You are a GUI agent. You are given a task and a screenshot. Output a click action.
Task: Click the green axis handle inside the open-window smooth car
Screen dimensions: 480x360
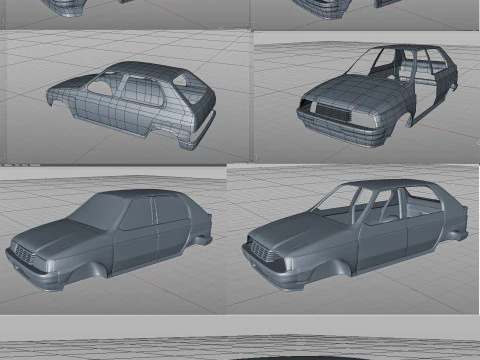(x=365, y=201)
